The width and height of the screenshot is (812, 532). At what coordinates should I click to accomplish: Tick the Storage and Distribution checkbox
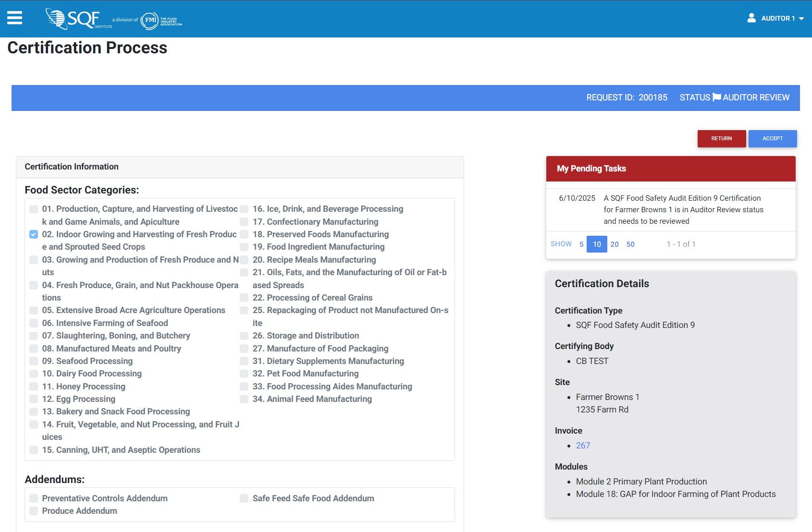(244, 336)
